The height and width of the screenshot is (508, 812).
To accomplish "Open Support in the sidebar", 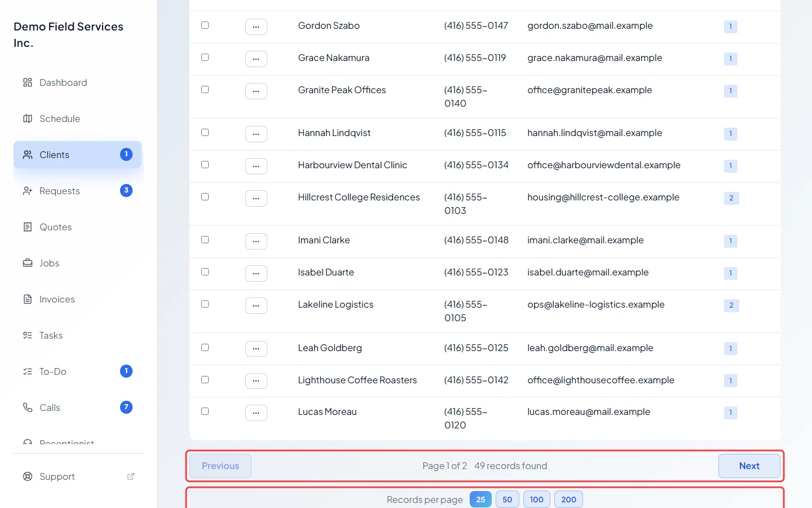I will [77, 476].
